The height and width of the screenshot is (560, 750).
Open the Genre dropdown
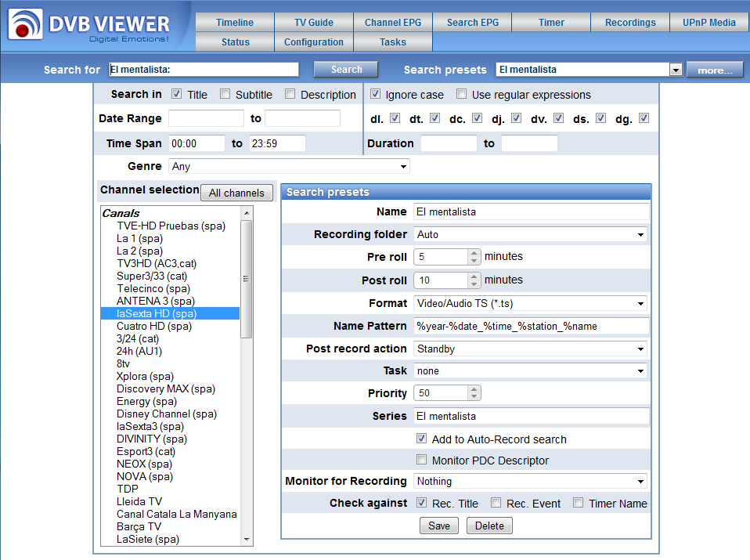289,166
